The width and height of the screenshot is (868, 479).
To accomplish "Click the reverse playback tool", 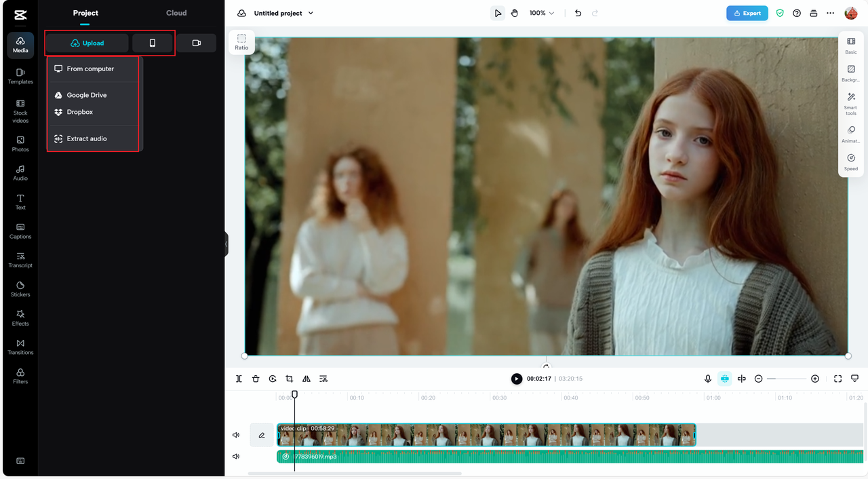I will point(273,379).
